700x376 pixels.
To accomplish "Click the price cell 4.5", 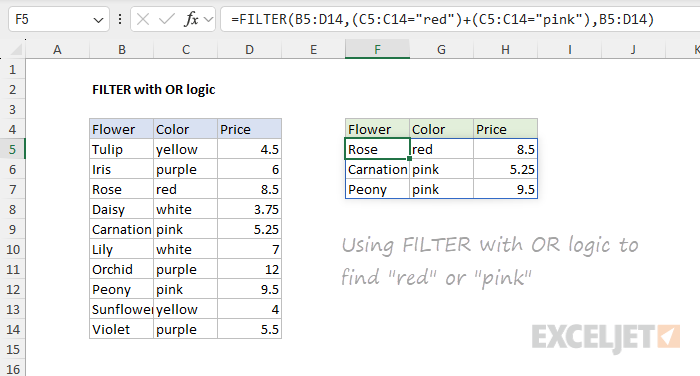I will coord(250,149).
